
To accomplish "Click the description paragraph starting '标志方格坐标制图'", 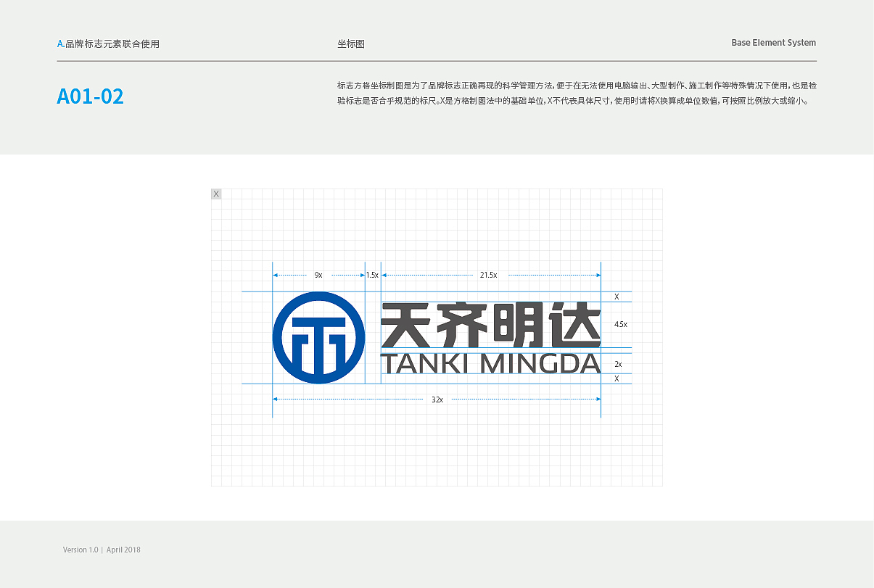I will 577,93.
